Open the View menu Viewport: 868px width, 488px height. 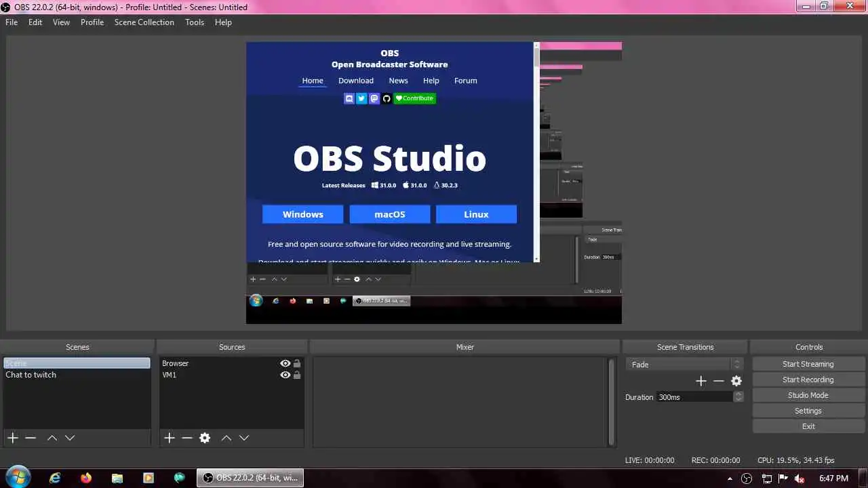pos(61,22)
